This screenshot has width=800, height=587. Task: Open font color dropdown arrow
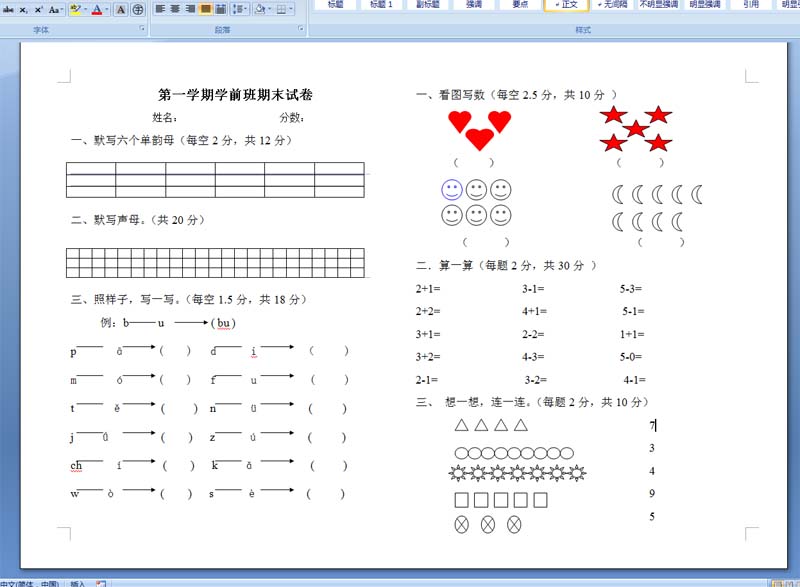pyautogui.click(x=107, y=9)
